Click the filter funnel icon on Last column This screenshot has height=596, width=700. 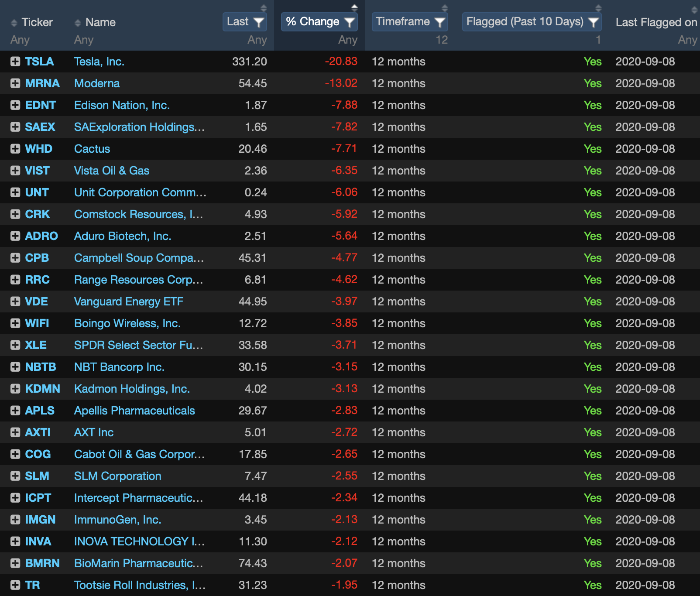259,22
